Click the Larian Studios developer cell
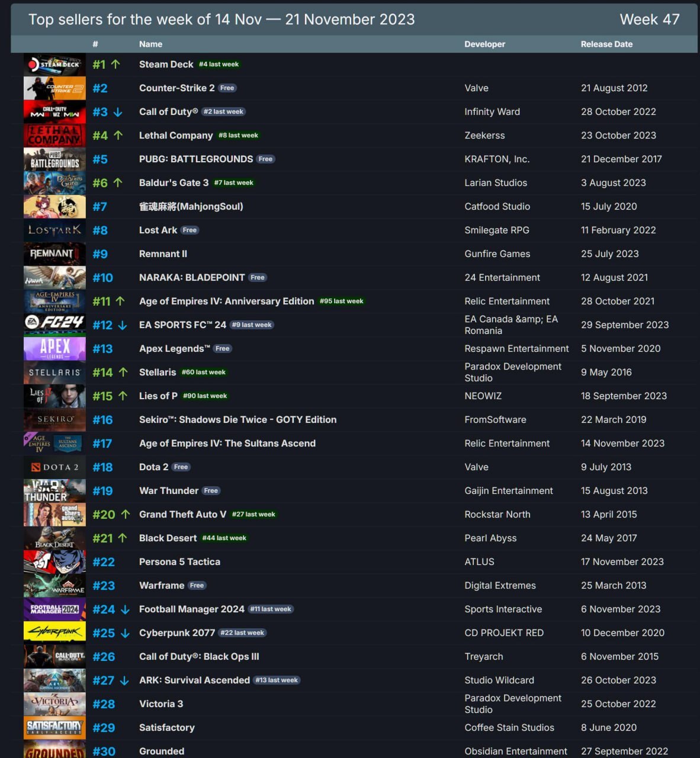 point(496,182)
